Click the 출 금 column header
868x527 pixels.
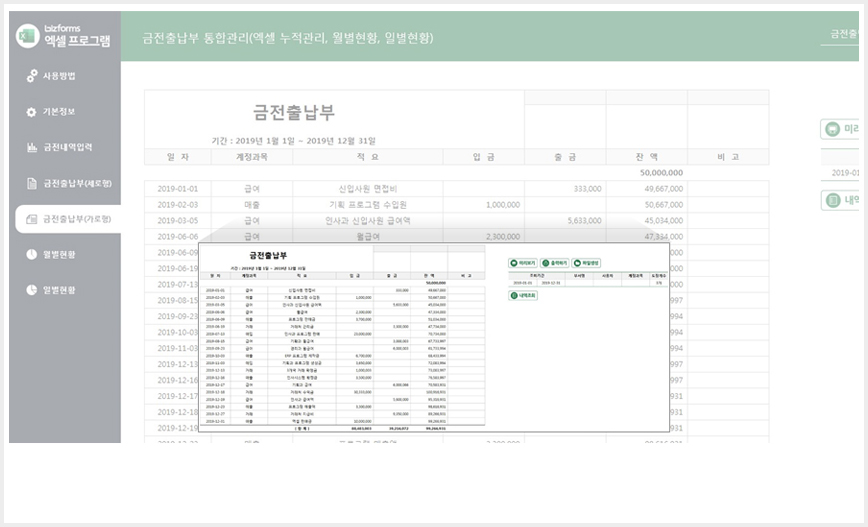[565, 157]
